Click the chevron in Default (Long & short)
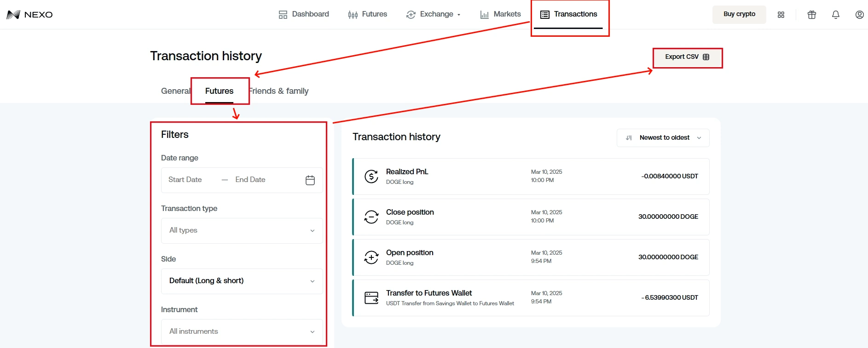 (x=312, y=281)
